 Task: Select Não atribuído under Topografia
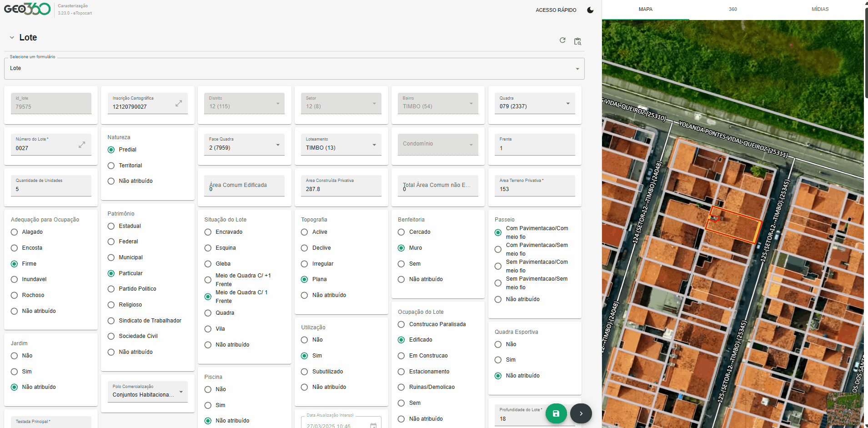pos(305,295)
